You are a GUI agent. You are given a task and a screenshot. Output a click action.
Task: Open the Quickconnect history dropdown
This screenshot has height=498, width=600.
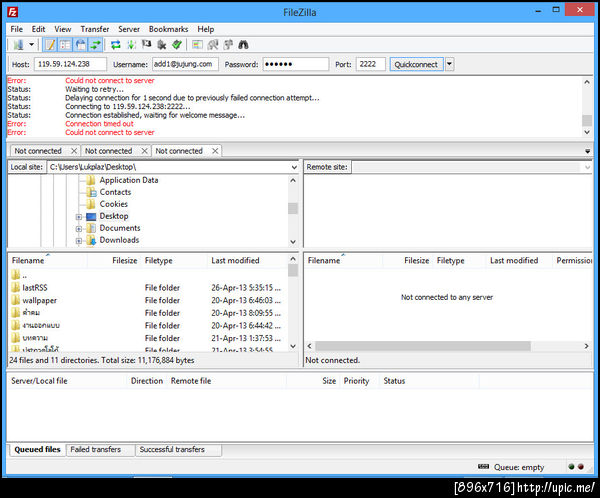450,64
